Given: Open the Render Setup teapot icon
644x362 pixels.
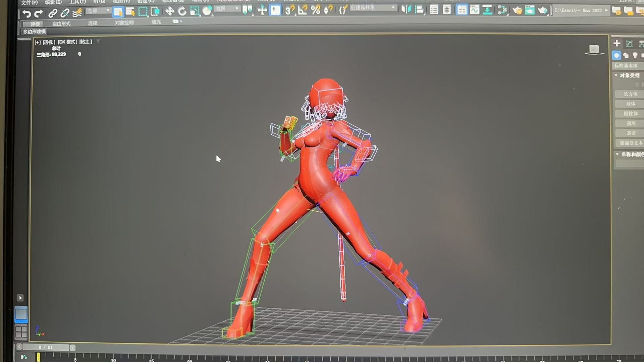Looking at the screenshot, I should click(x=517, y=11).
